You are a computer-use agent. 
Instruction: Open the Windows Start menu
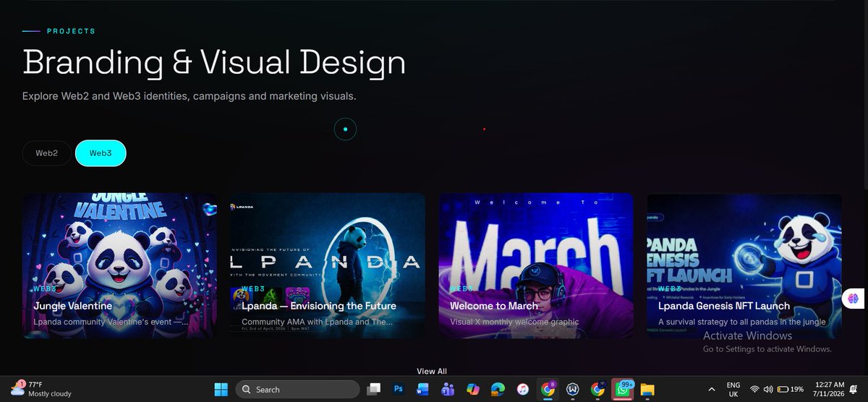pos(221,390)
